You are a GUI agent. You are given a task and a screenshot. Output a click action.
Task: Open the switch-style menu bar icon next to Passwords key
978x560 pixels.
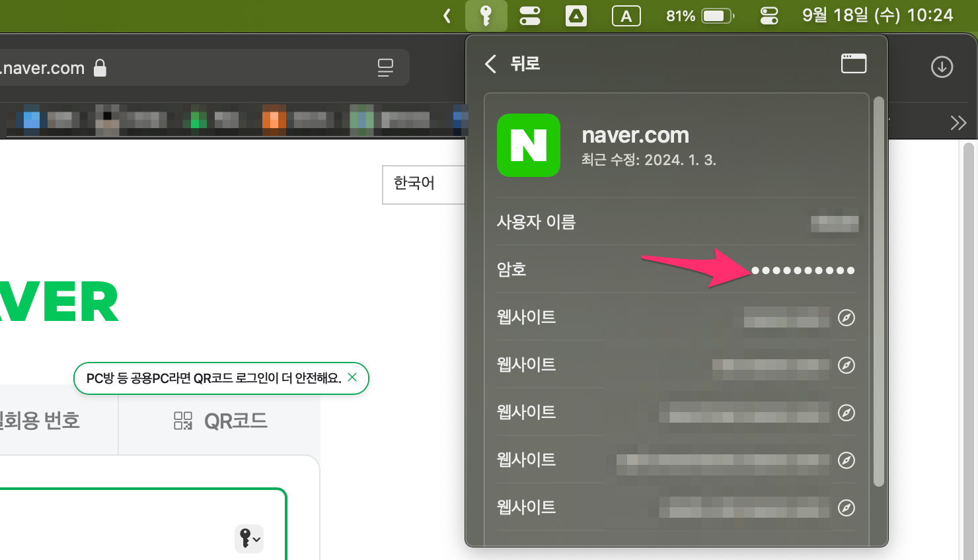pyautogui.click(x=530, y=16)
